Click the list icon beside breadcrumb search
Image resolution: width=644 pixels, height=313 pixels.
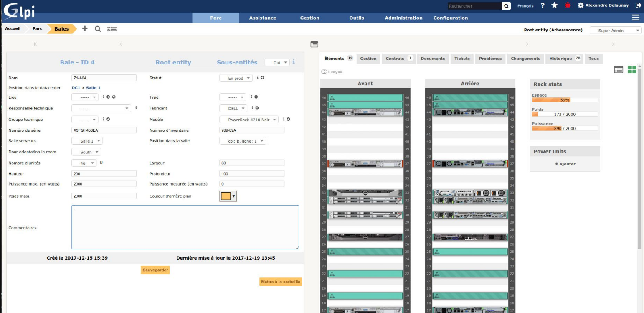[112, 29]
